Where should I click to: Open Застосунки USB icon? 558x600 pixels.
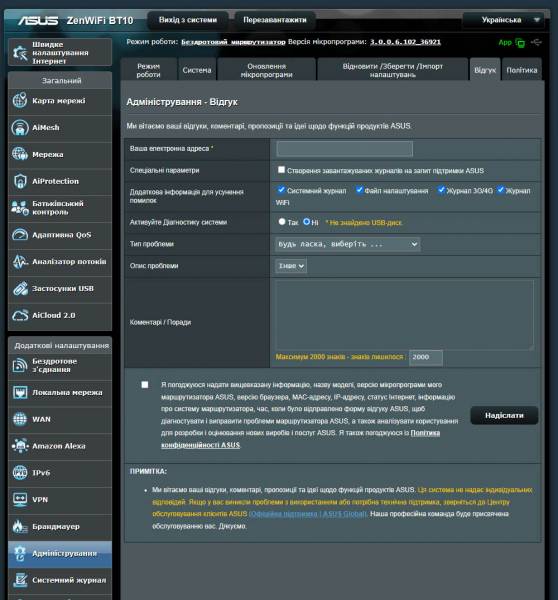tap(20, 289)
